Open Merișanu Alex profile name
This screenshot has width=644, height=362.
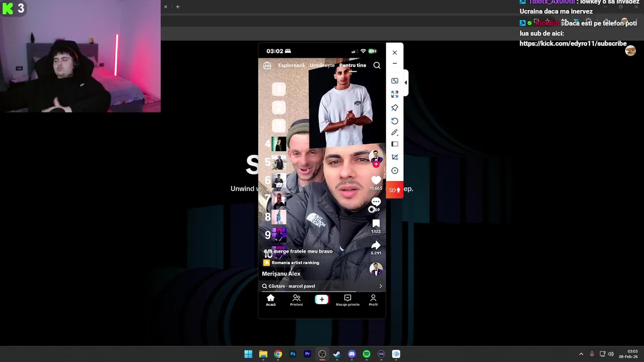(281, 274)
